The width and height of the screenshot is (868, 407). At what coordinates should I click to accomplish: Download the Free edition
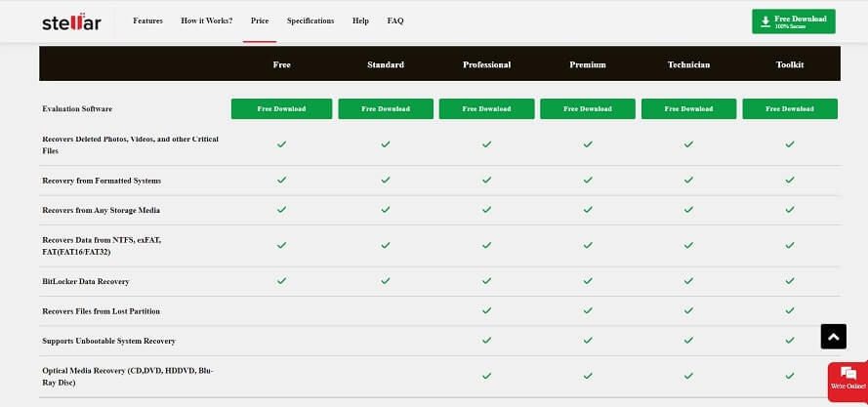pyautogui.click(x=281, y=109)
